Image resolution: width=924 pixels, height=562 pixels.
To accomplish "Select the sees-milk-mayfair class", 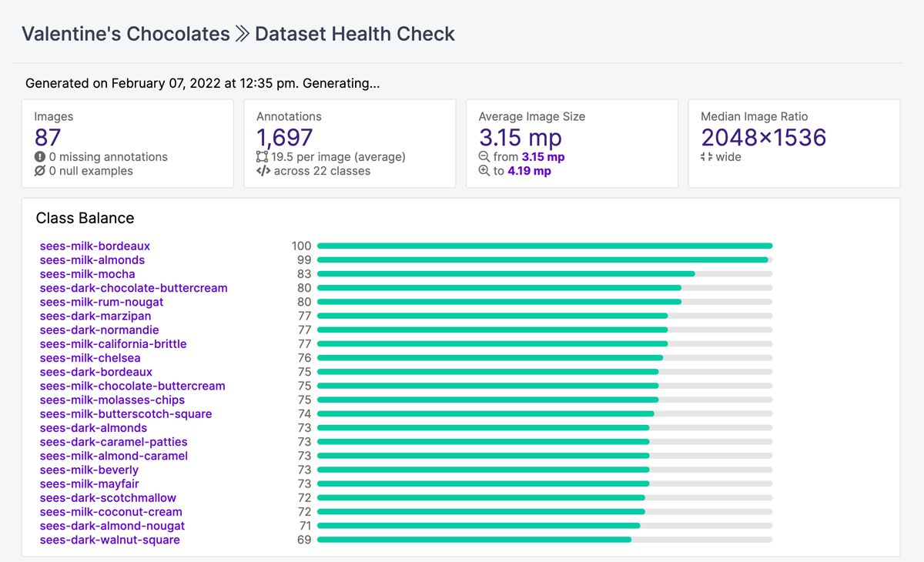I will [90, 483].
